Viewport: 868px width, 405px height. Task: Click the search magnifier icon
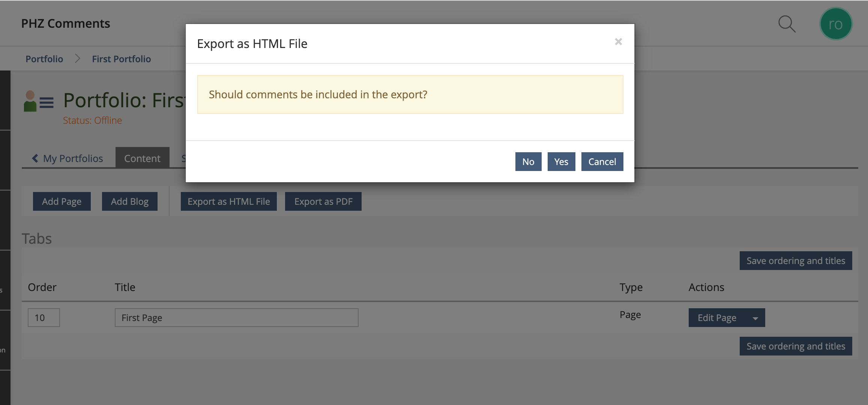pyautogui.click(x=787, y=24)
